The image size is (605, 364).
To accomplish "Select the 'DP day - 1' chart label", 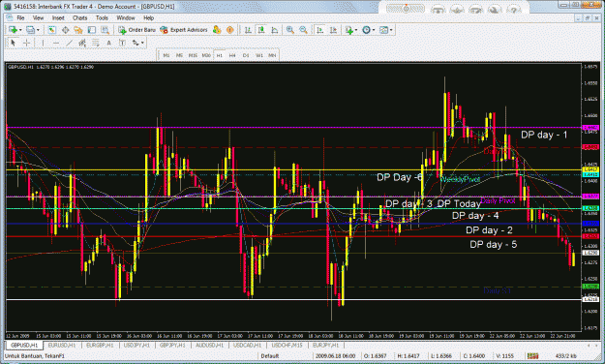I will 544,135.
